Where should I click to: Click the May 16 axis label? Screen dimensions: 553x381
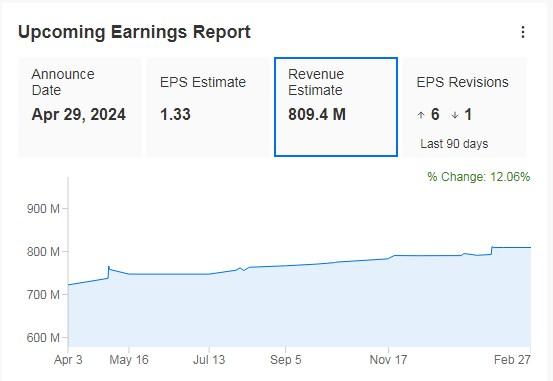[x=129, y=360]
